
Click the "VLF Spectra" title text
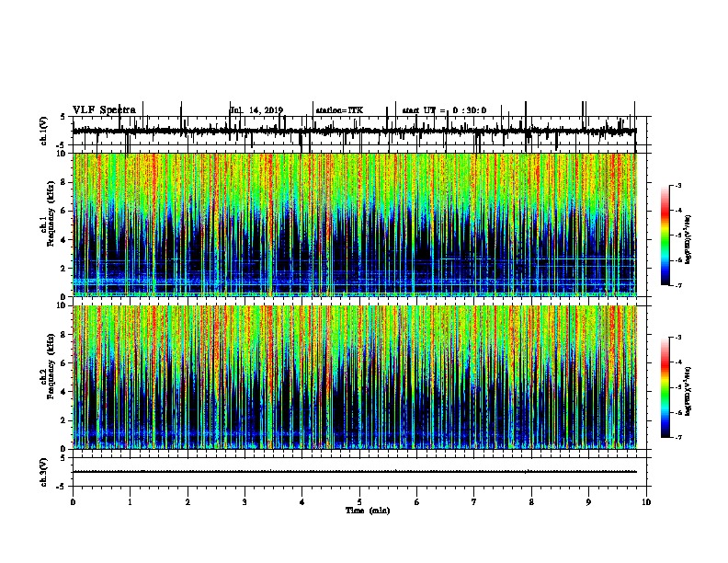(104, 110)
